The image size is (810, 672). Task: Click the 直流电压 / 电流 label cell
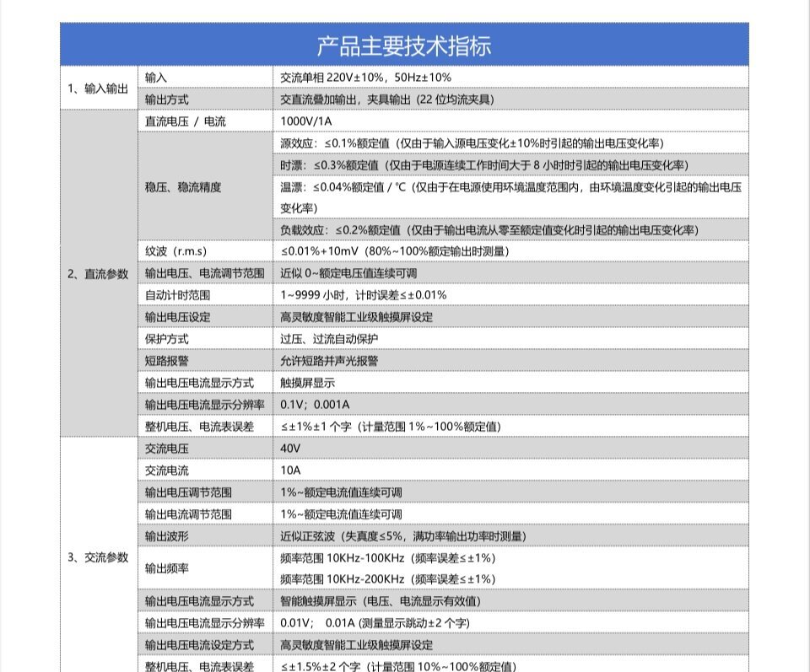pyautogui.click(x=205, y=121)
